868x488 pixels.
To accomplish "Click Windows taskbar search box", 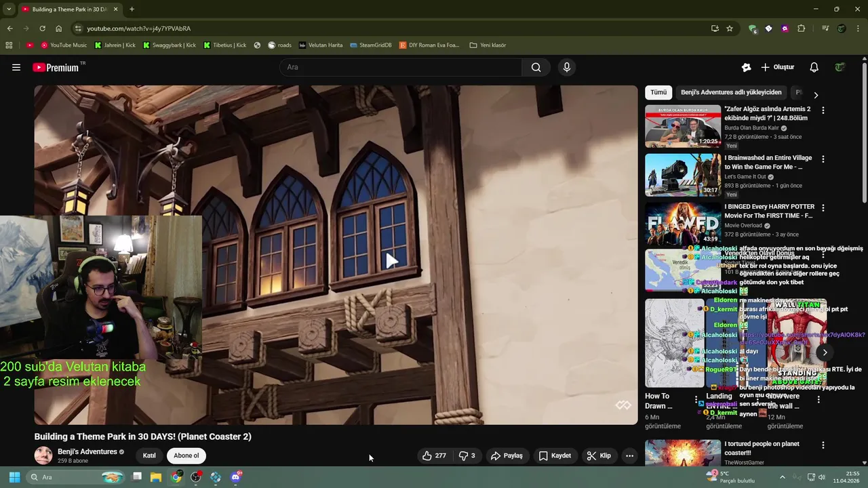I will tap(77, 477).
